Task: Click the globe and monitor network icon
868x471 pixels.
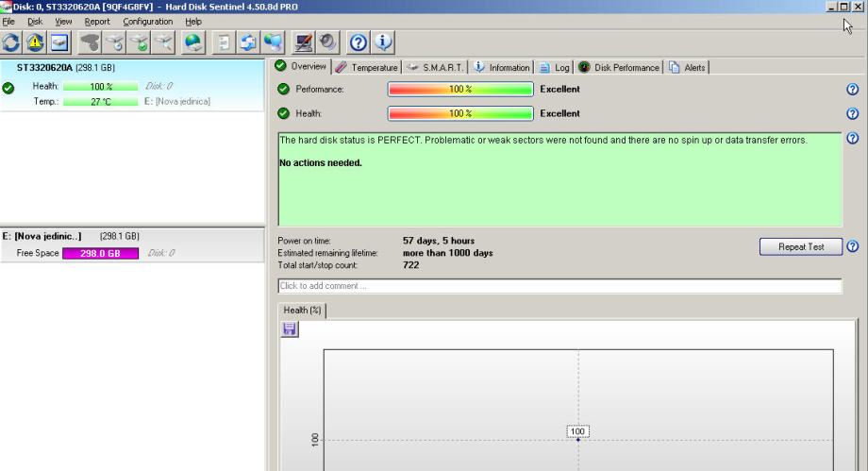Action: 273,42
